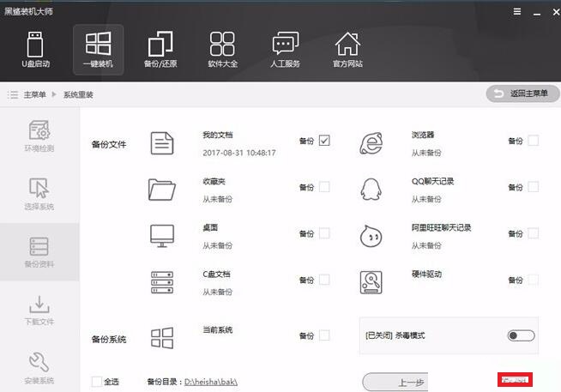Screen dimensions: 561x392
Task: Enable backup for QQ聊天记录
Action: point(534,187)
